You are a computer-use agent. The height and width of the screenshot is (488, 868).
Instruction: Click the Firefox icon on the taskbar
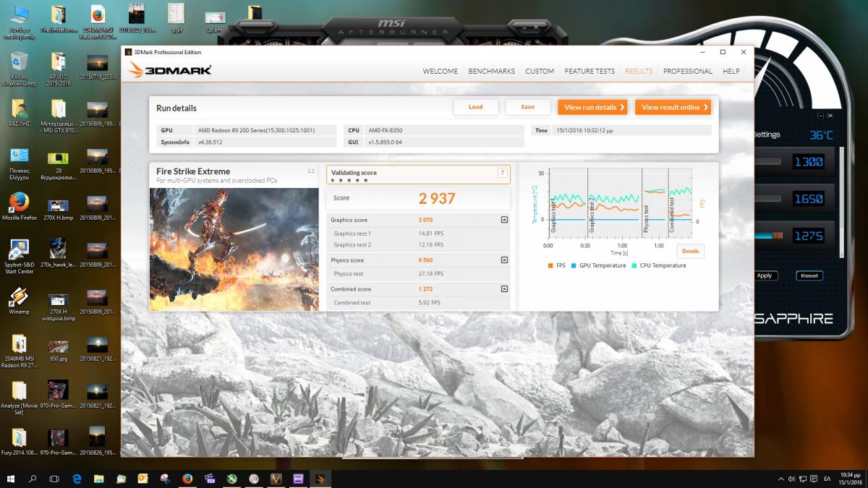click(x=187, y=479)
